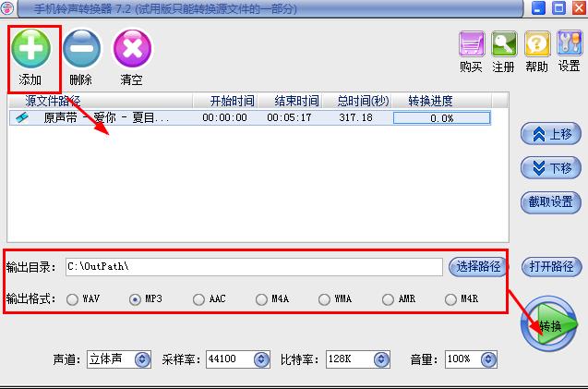Viewport: 588px width, 389px height.
Task: Select the M4A output format
Action: point(261,299)
